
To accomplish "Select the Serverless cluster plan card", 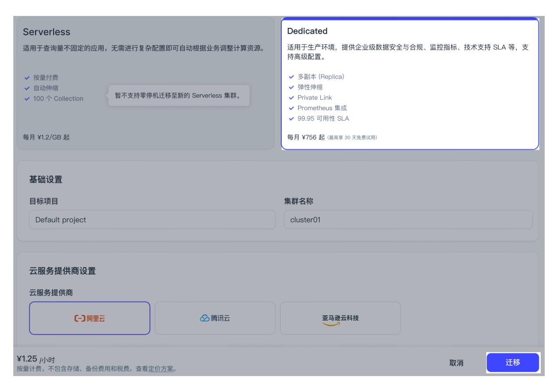I will (x=146, y=84).
